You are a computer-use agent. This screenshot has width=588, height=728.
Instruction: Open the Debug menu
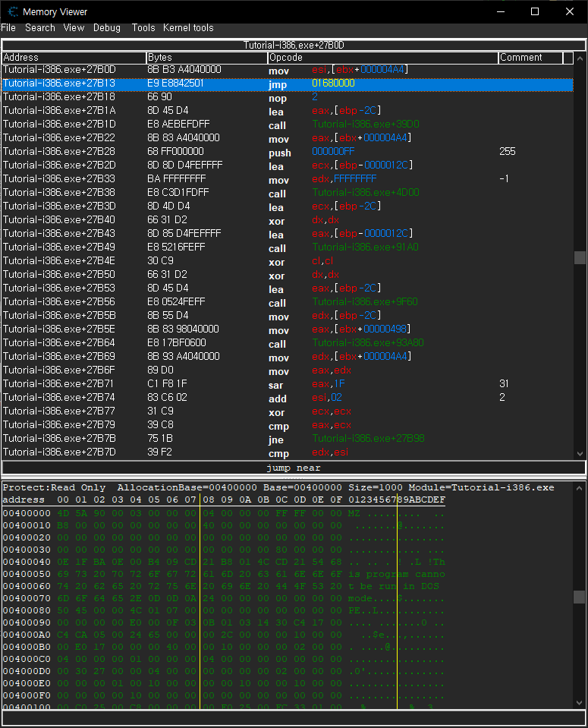pyautogui.click(x=107, y=28)
